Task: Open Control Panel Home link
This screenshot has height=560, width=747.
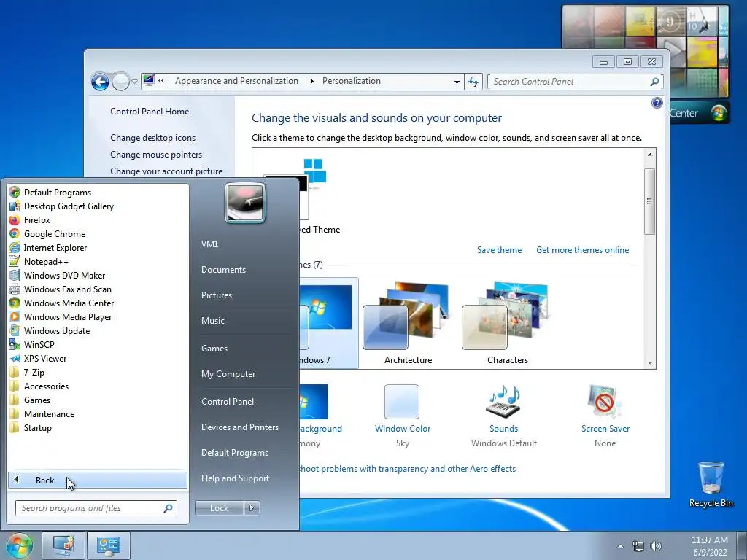Action: [150, 112]
